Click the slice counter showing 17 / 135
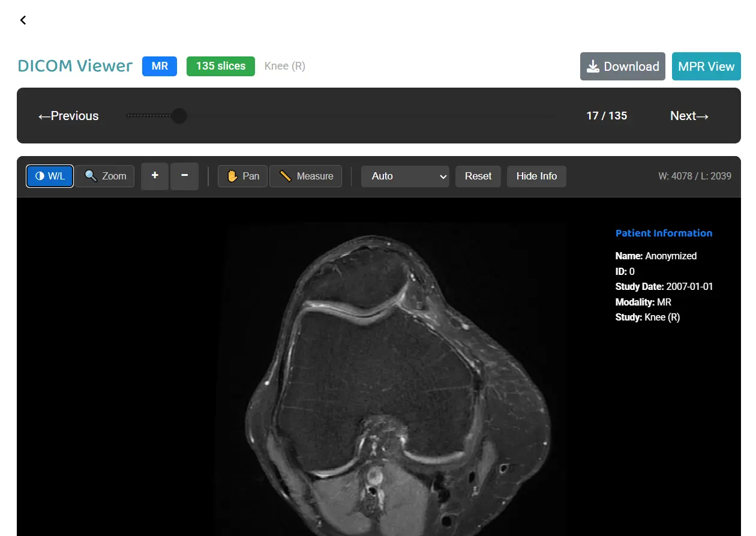756x536 pixels. coord(606,115)
